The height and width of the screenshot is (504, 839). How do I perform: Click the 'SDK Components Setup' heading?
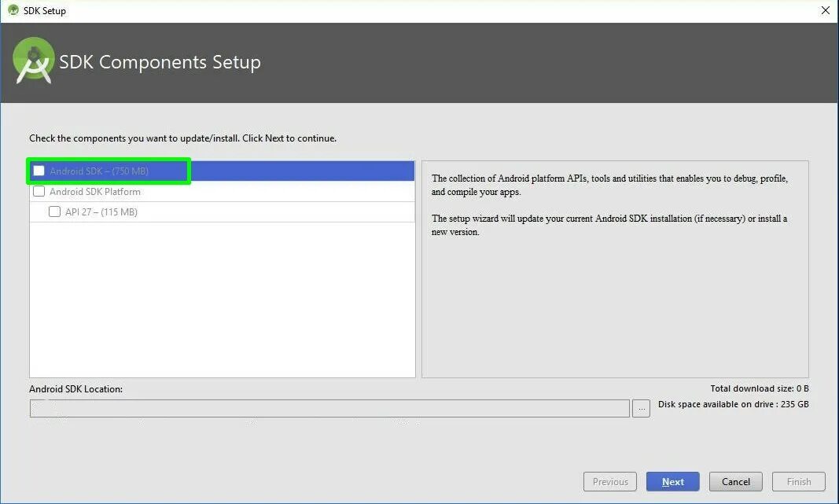point(160,62)
